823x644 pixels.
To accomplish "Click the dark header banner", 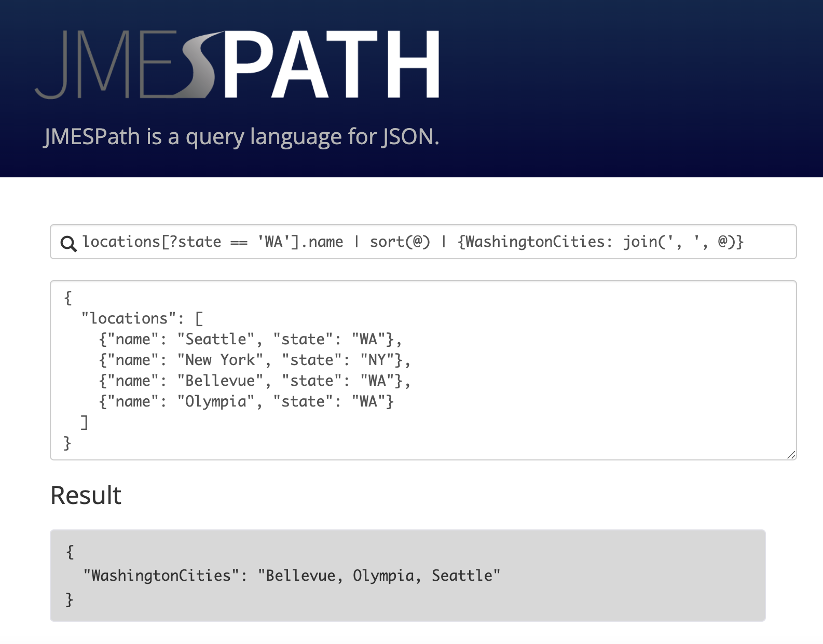I will [x=623, y=88].
